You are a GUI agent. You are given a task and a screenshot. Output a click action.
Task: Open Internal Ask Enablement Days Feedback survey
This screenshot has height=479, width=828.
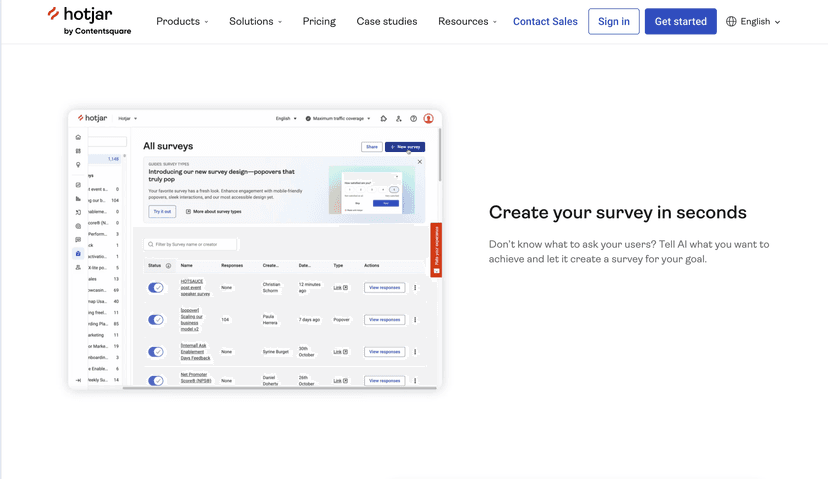point(195,352)
